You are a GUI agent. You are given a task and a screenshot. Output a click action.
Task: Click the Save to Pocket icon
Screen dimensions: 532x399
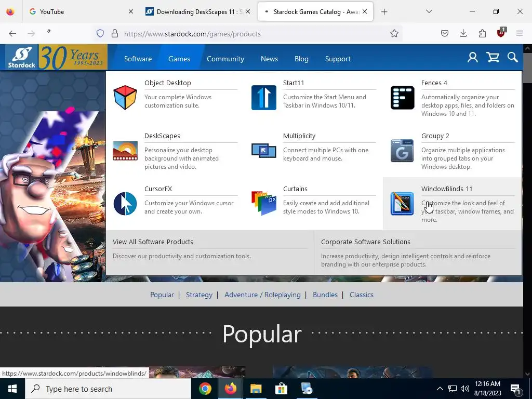click(445, 33)
